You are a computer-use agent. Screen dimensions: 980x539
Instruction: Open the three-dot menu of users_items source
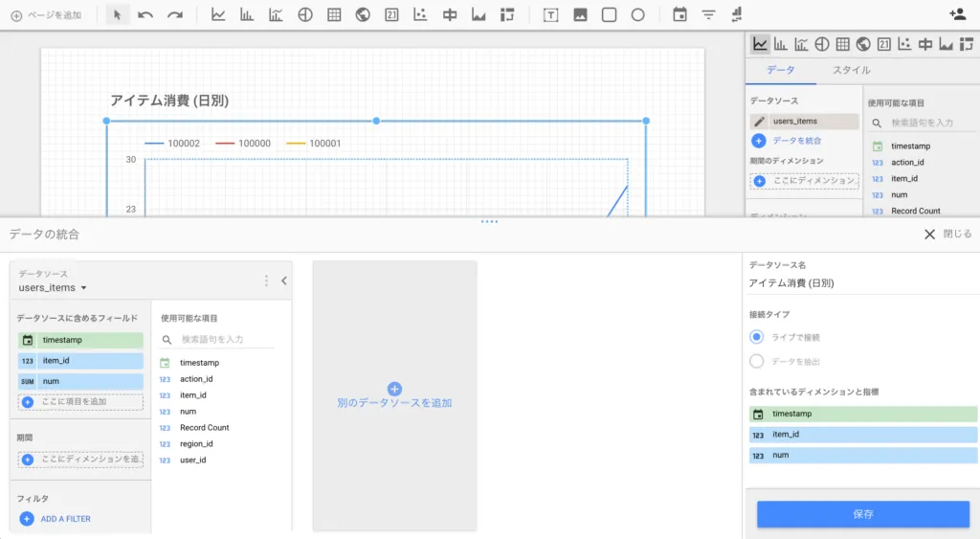coord(266,281)
